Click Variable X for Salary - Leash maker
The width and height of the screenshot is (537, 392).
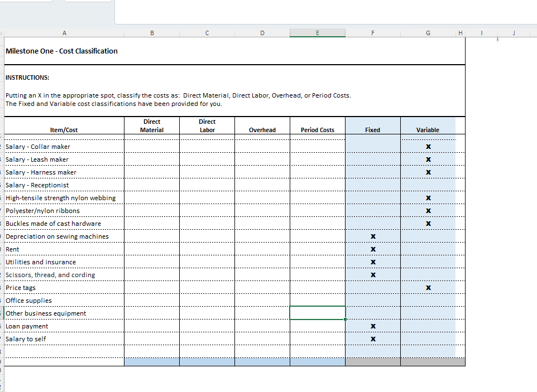pos(428,159)
